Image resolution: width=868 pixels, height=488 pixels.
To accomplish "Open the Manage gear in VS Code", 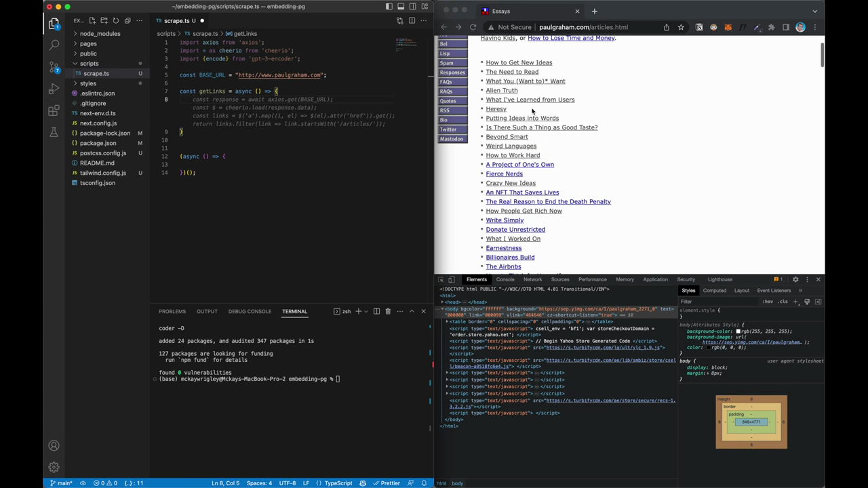I will (x=54, y=467).
